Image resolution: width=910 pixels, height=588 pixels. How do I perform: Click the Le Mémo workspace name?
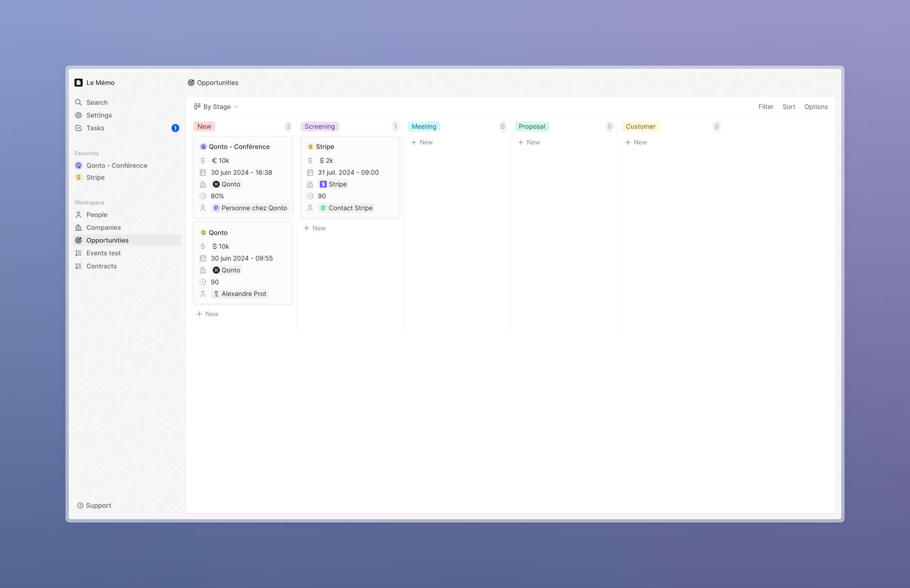click(101, 82)
